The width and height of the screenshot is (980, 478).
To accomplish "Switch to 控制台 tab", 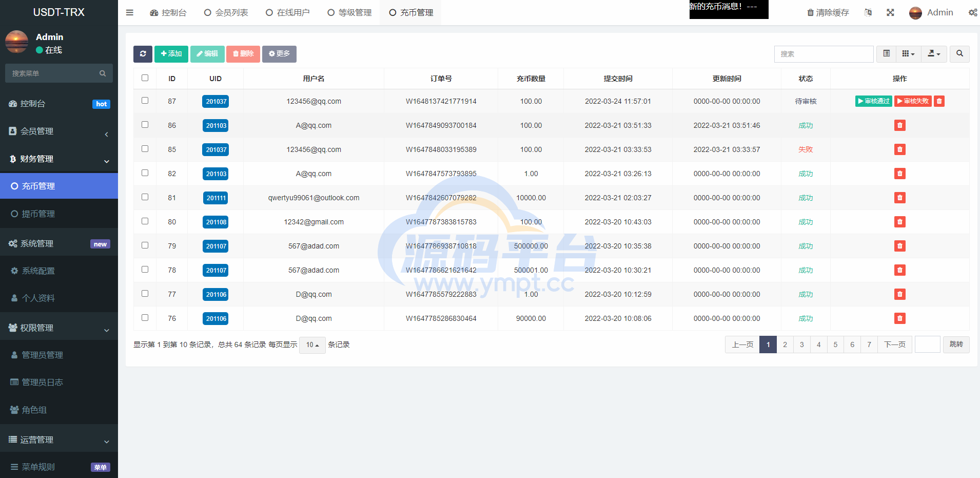I will point(168,13).
